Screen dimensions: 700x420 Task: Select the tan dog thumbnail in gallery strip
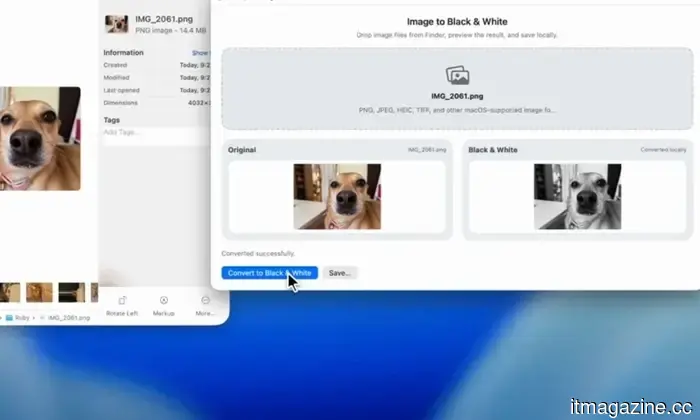point(39,292)
